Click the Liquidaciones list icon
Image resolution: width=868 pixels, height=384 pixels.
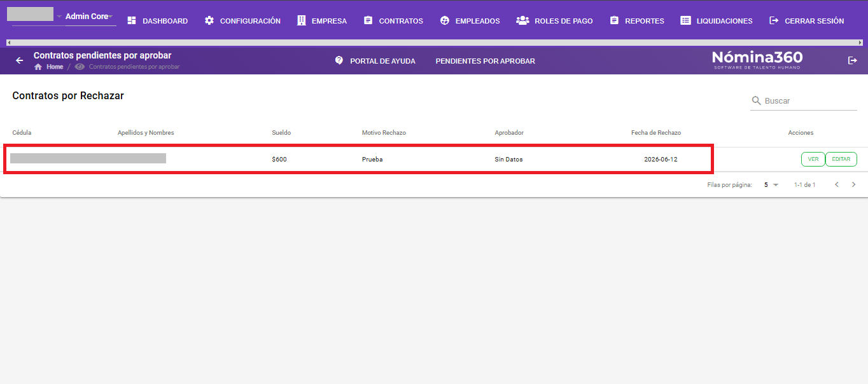pyautogui.click(x=685, y=21)
